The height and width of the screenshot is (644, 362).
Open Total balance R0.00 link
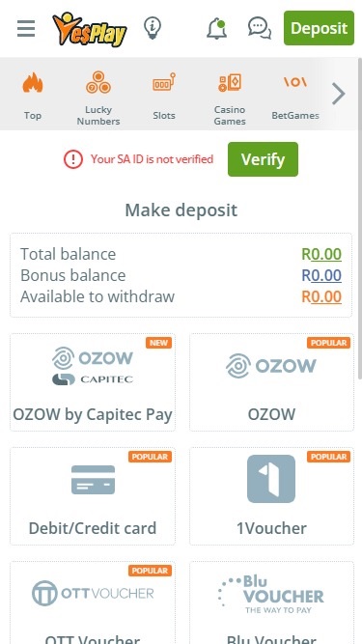321,254
